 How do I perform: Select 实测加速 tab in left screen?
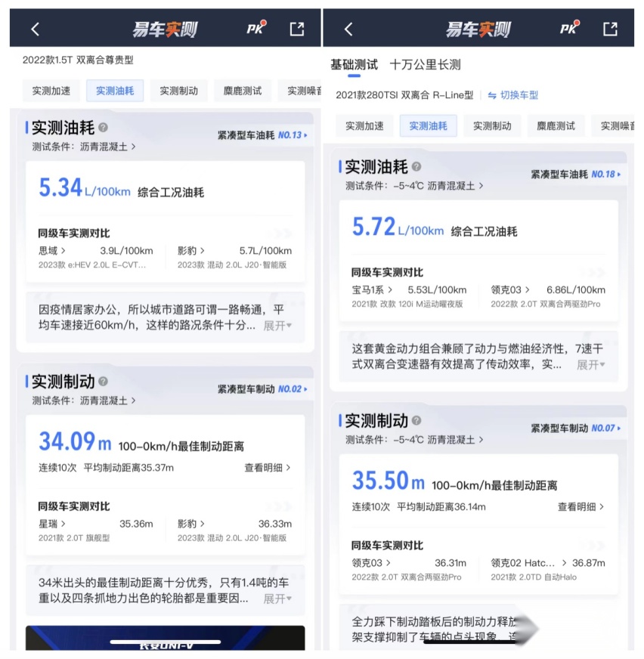(x=51, y=91)
